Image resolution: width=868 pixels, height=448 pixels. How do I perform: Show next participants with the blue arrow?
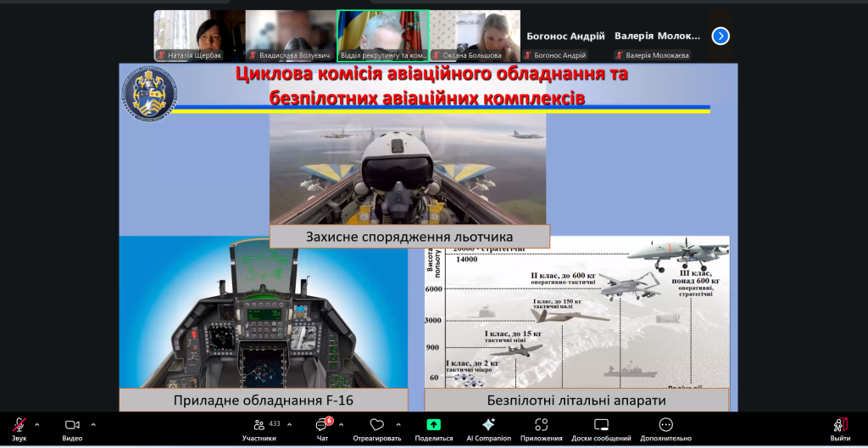(x=721, y=36)
